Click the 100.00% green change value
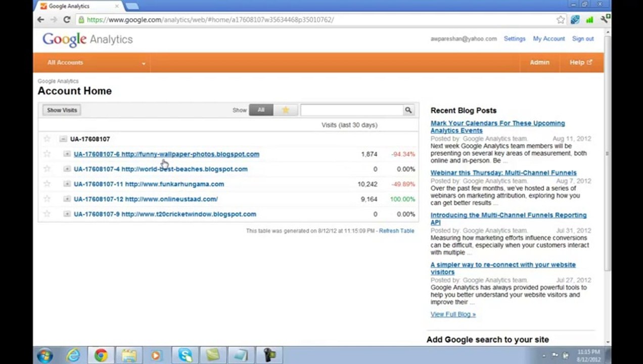This screenshot has height=364, width=643. pyautogui.click(x=402, y=199)
